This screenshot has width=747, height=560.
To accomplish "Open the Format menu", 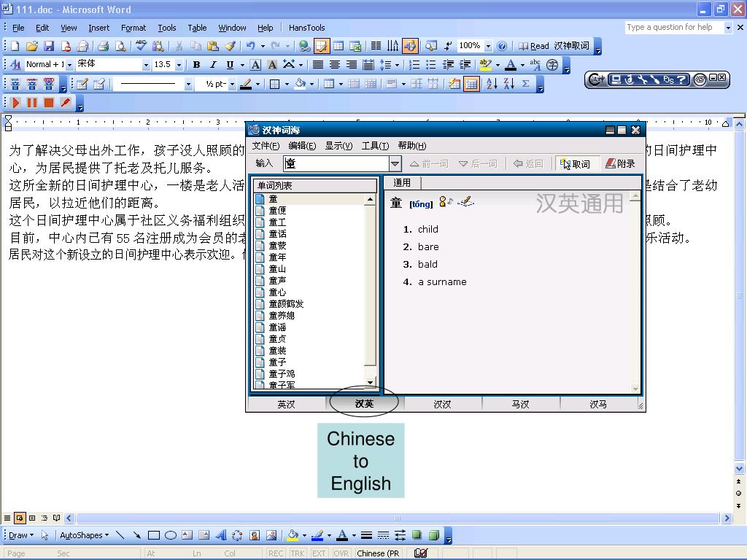I will click(133, 28).
